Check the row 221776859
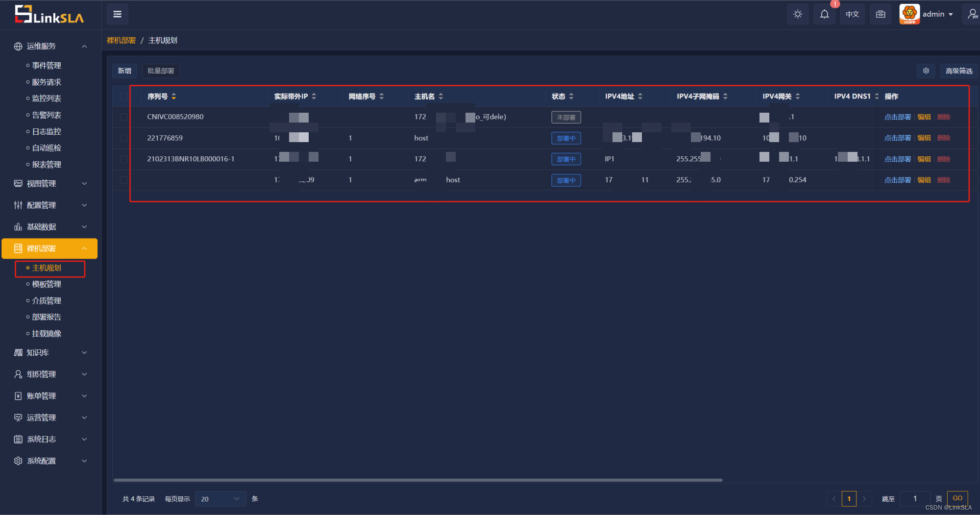The width and height of the screenshot is (980, 515). [x=123, y=138]
